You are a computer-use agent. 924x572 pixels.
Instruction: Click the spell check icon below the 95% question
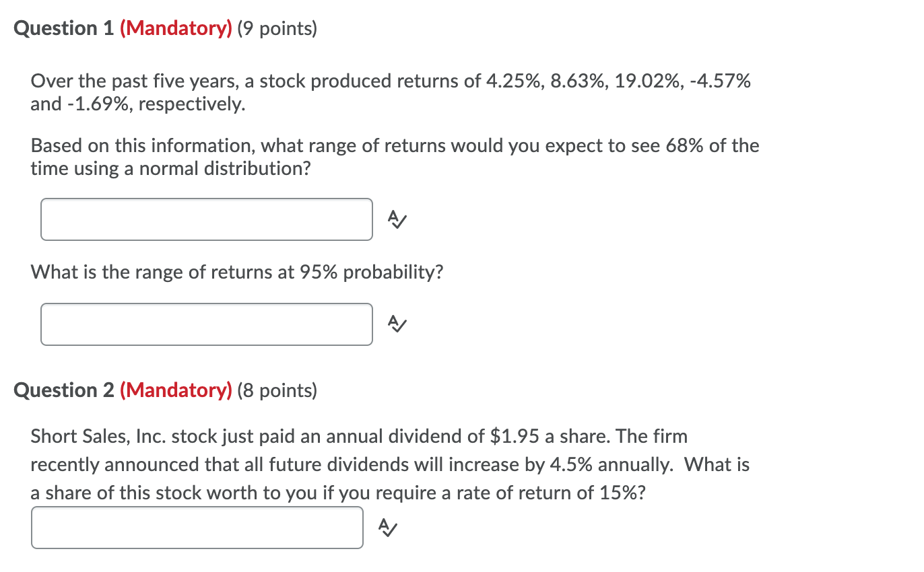[x=396, y=324]
